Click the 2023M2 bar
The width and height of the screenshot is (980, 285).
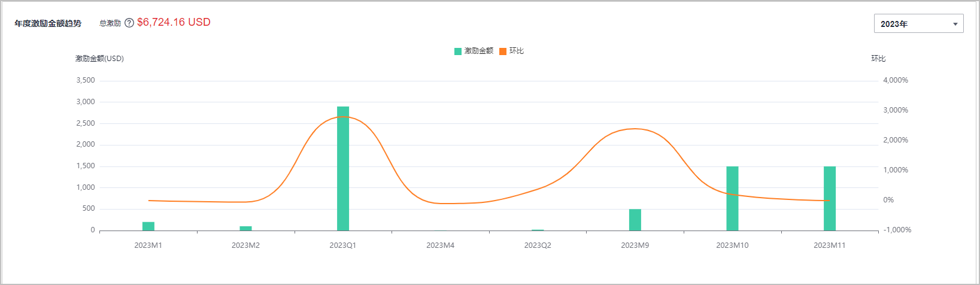[x=245, y=228]
